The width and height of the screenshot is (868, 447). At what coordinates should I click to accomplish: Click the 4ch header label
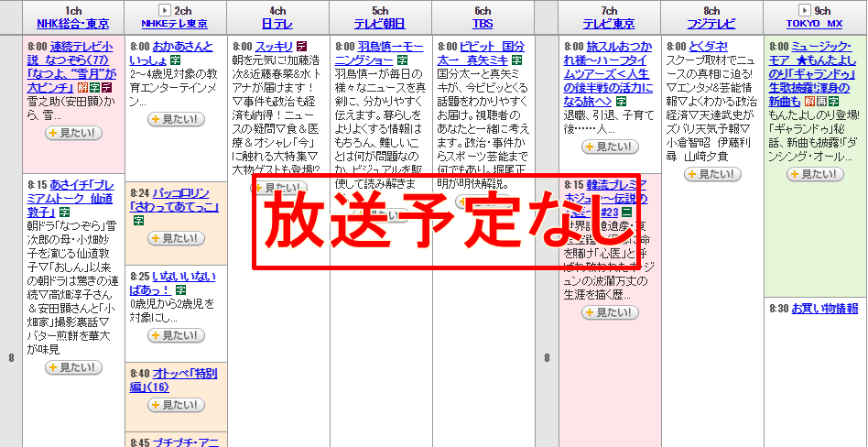pos(277,10)
